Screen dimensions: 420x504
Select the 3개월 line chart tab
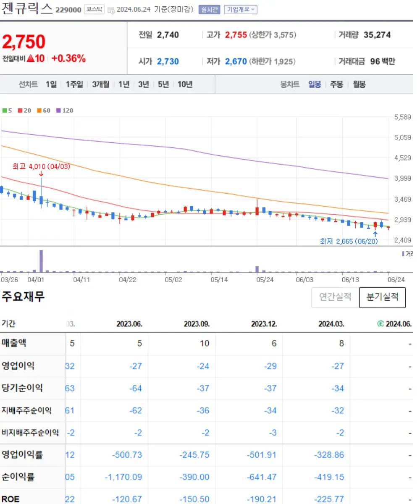tap(101, 84)
